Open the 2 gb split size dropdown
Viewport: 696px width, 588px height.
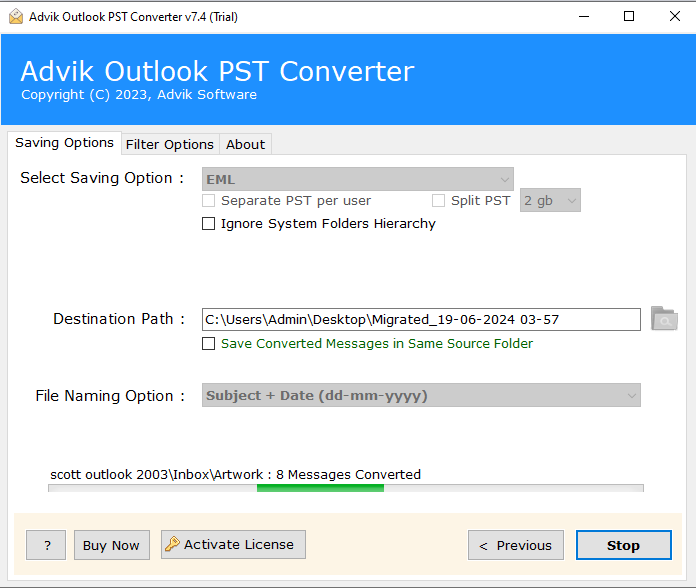[550, 200]
